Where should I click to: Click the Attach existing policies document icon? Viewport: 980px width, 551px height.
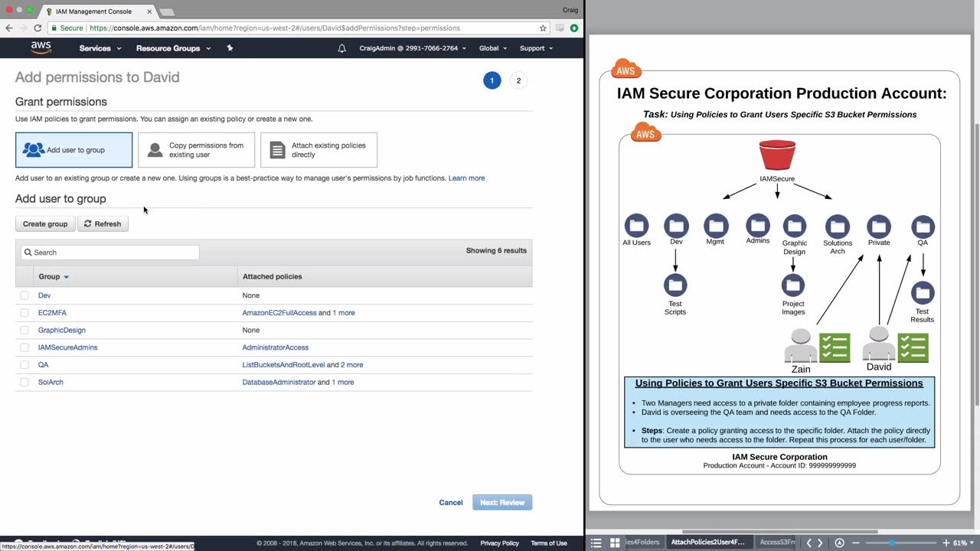pyautogui.click(x=278, y=150)
